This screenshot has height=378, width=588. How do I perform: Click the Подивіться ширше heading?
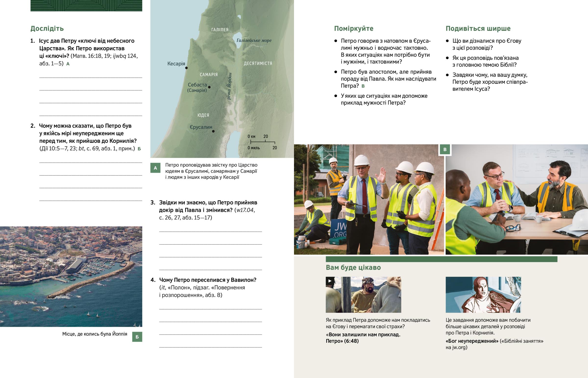pos(478,28)
